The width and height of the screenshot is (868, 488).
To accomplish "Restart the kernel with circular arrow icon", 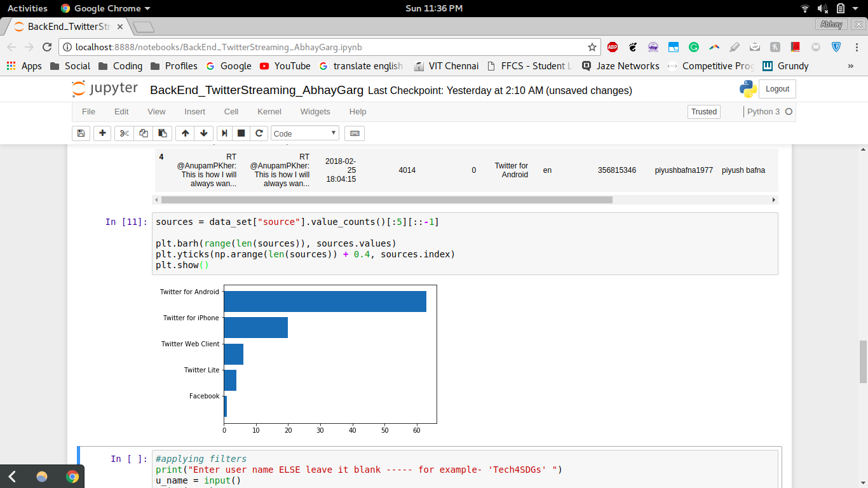I will click(x=259, y=133).
